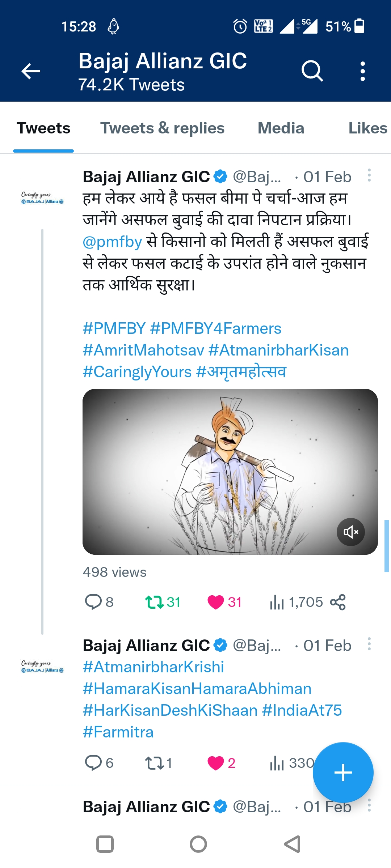Open more options for first tweet
The height and width of the screenshot is (868, 391).
(x=369, y=175)
